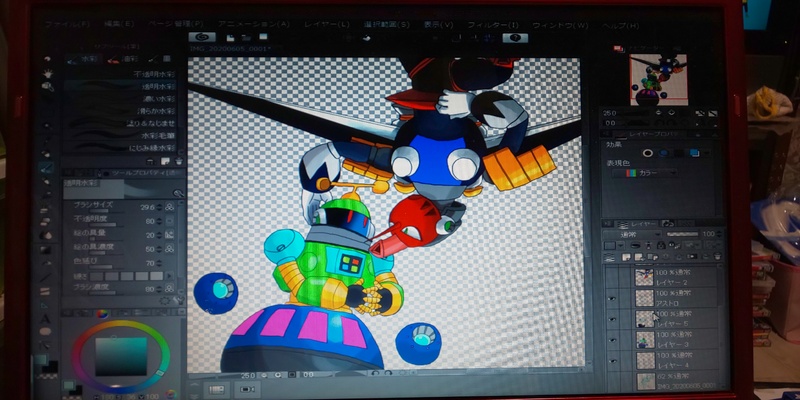Click the open file folder icon
The height and width of the screenshot is (400, 800).
coord(246,37)
